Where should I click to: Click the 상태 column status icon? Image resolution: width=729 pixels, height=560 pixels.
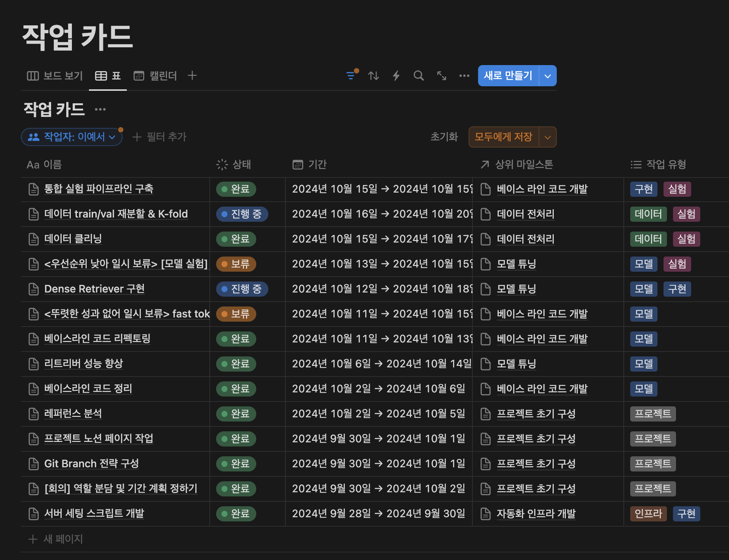coord(222,165)
